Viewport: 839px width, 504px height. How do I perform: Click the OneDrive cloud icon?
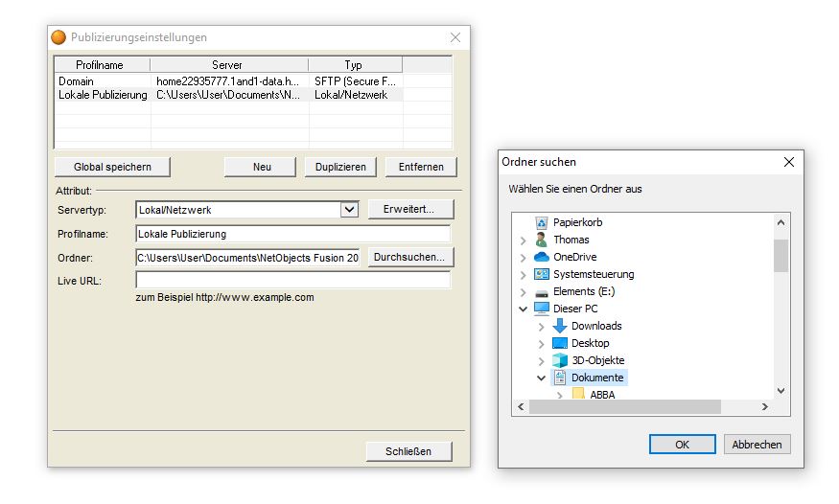tap(541, 257)
